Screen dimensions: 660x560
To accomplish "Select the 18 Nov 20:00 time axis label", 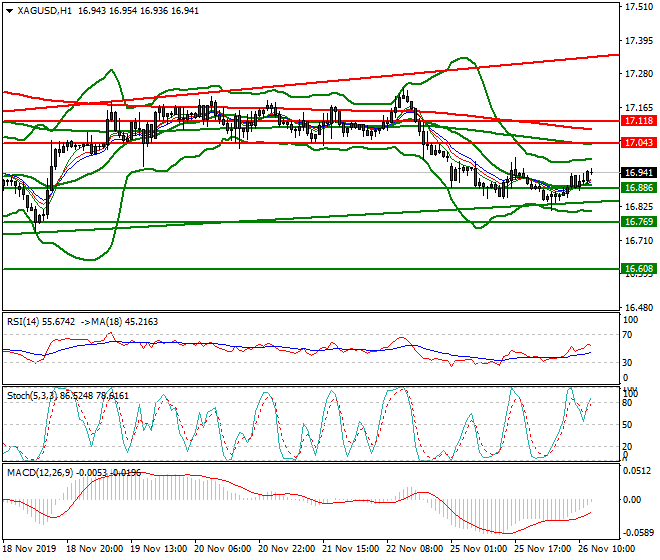I will click(95, 549).
